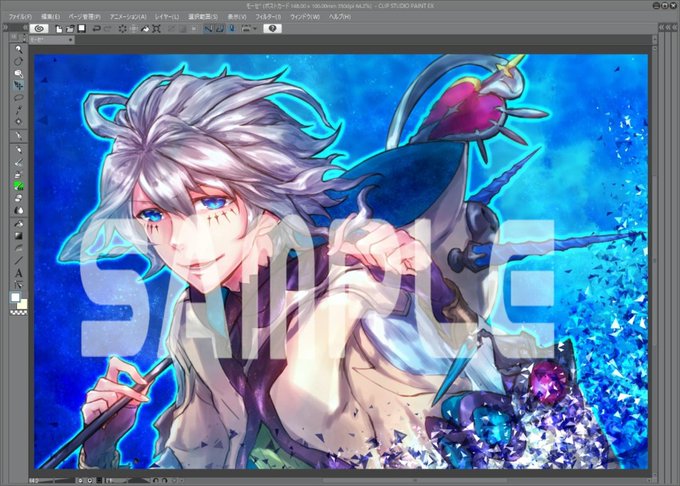Open the 編集(E) menu

[50, 16]
